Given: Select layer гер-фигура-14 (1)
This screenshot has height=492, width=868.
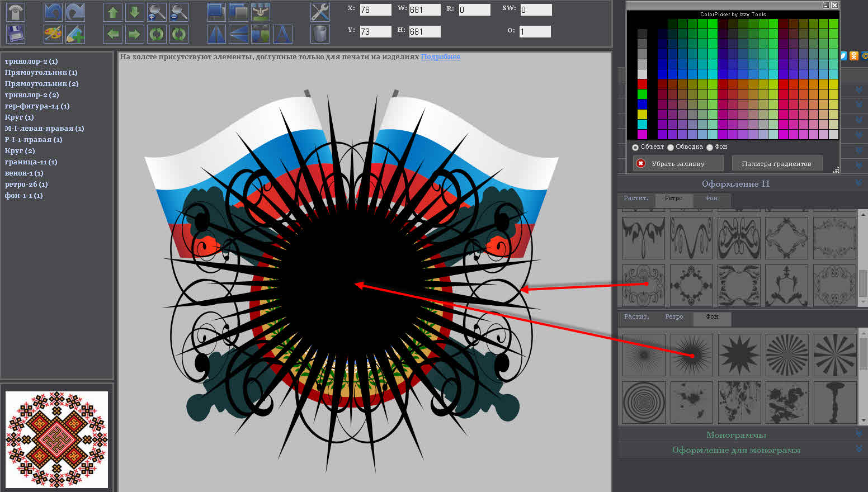Looking at the screenshot, I should click(x=37, y=106).
